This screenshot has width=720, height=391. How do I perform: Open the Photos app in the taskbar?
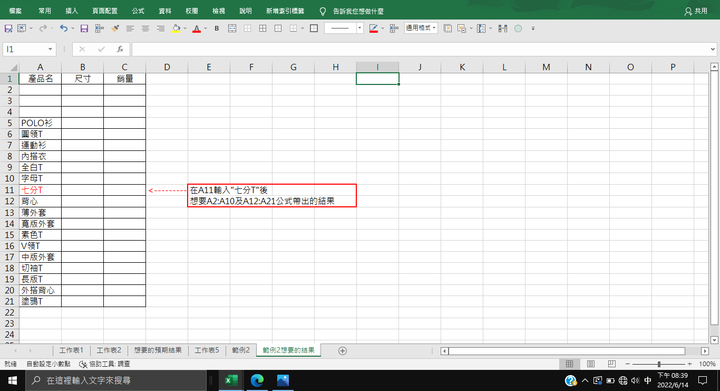(x=283, y=380)
